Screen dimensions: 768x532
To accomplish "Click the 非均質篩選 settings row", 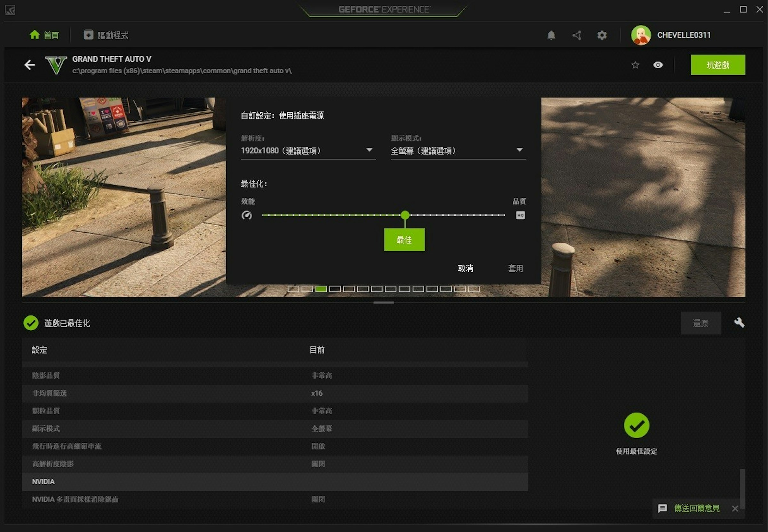I will 275,393.
